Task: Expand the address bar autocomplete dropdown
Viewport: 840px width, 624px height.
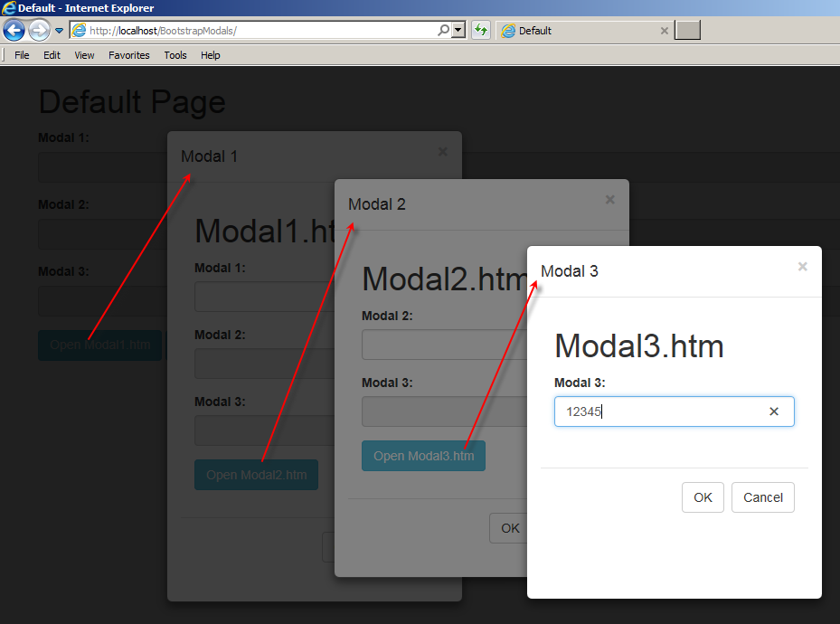Action: (458, 31)
